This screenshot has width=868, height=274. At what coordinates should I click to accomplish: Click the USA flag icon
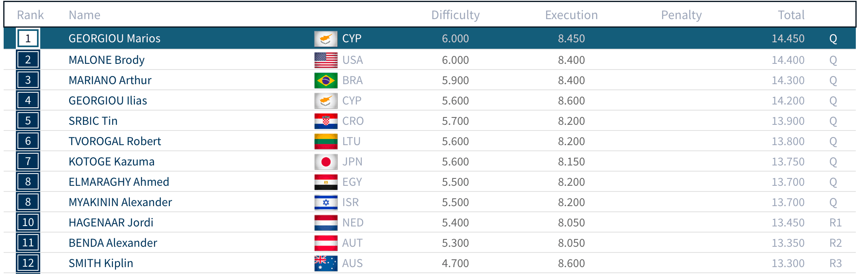pyautogui.click(x=325, y=60)
